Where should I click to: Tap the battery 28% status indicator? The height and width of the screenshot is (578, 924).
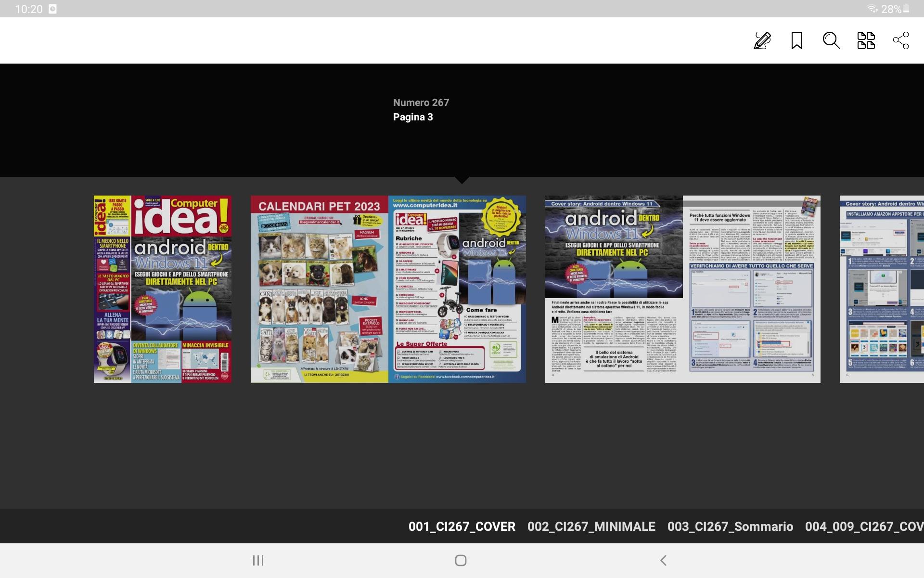pos(895,9)
